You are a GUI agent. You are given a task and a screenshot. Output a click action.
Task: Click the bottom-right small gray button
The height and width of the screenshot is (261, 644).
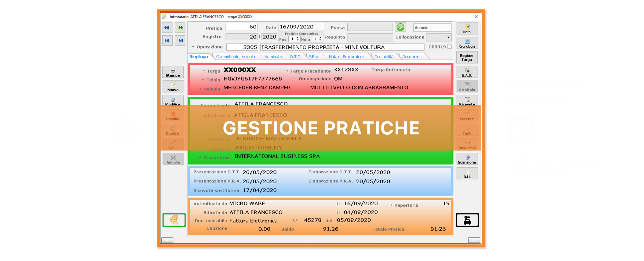coord(474,240)
